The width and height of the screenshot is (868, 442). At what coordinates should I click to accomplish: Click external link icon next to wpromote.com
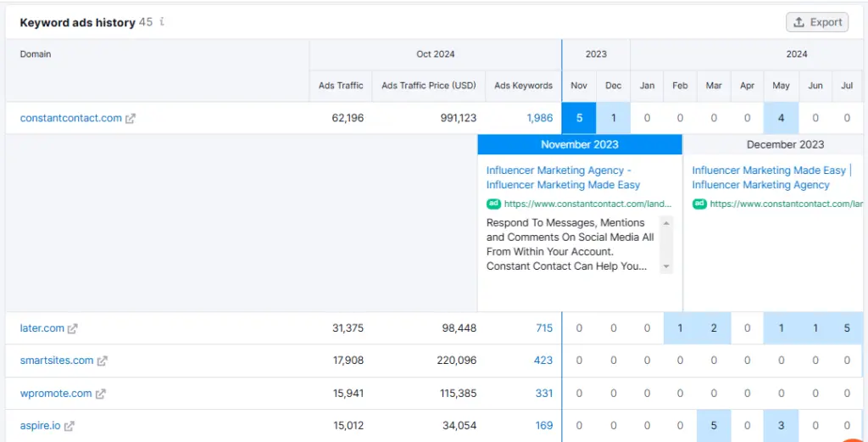point(101,394)
